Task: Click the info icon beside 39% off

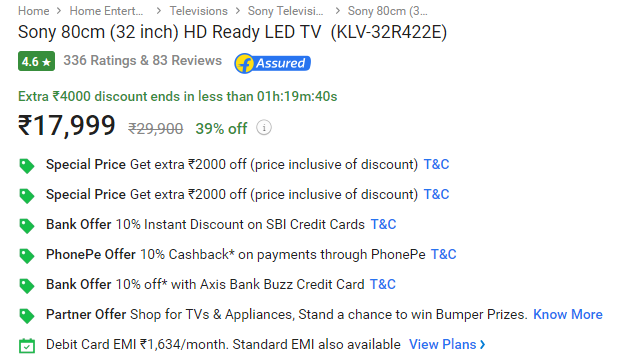Action: point(264,128)
